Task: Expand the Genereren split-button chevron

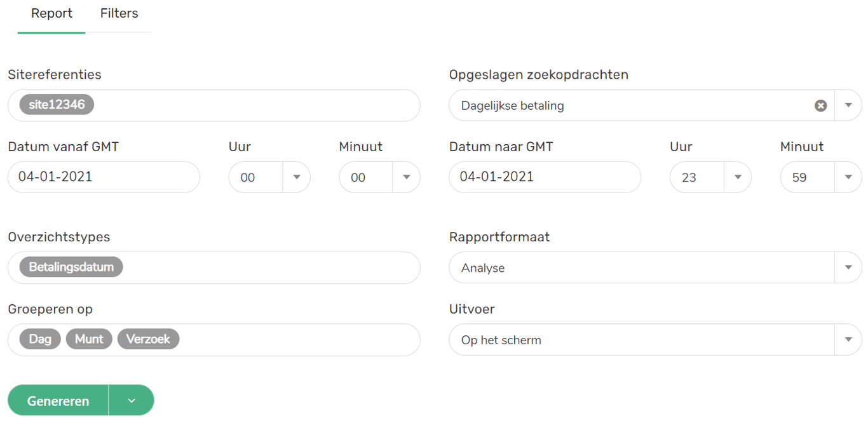Action: [x=132, y=401]
